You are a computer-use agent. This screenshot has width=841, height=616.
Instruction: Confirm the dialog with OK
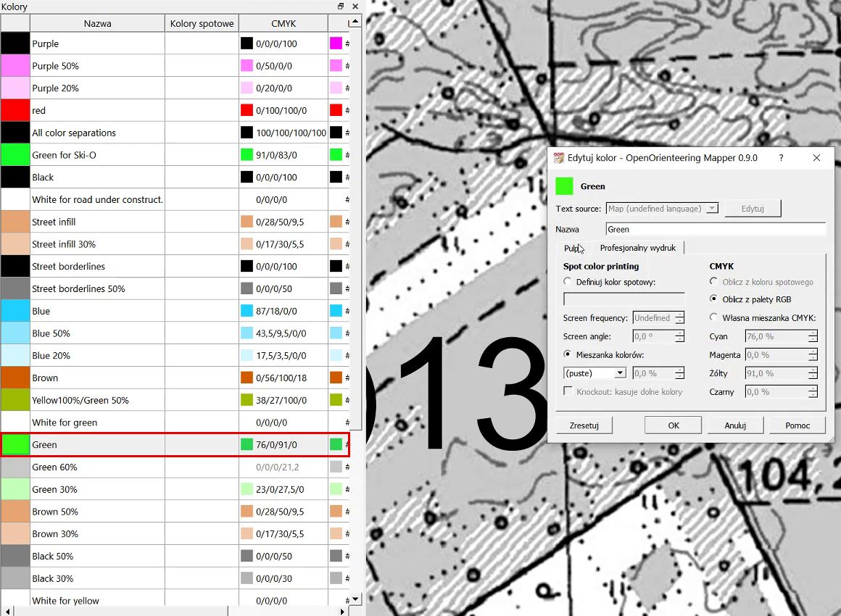click(673, 425)
